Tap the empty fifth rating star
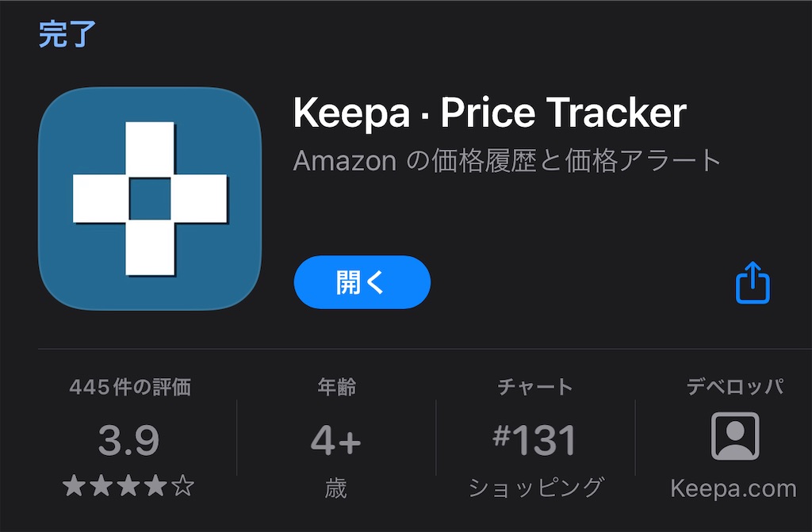 [183, 487]
